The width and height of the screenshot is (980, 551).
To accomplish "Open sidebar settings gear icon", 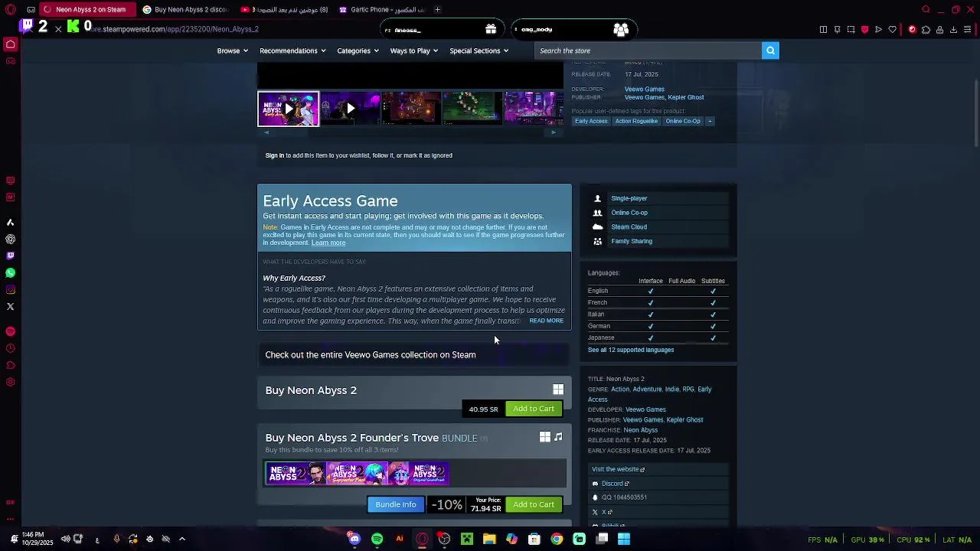I will (x=11, y=382).
